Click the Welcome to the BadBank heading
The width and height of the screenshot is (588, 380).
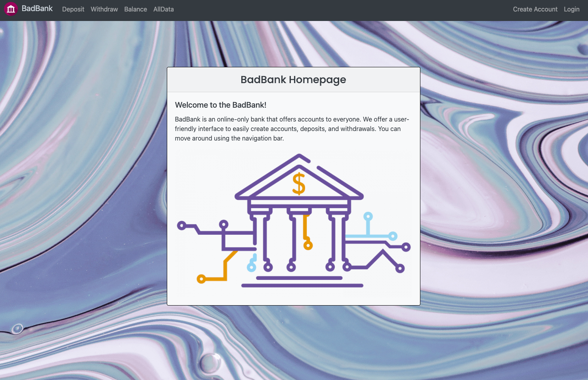tap(221, 105)
